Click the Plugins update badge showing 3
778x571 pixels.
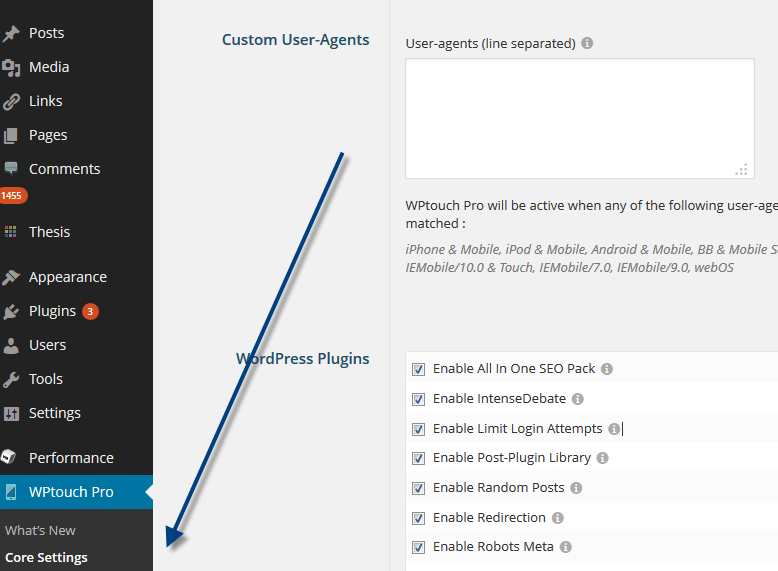90,312
